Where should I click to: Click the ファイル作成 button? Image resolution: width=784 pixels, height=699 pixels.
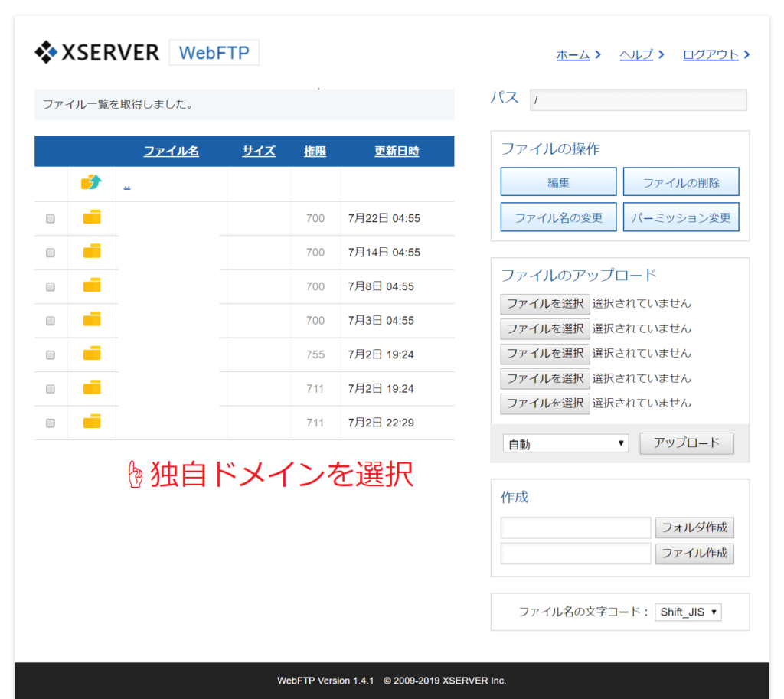(694, 553)
